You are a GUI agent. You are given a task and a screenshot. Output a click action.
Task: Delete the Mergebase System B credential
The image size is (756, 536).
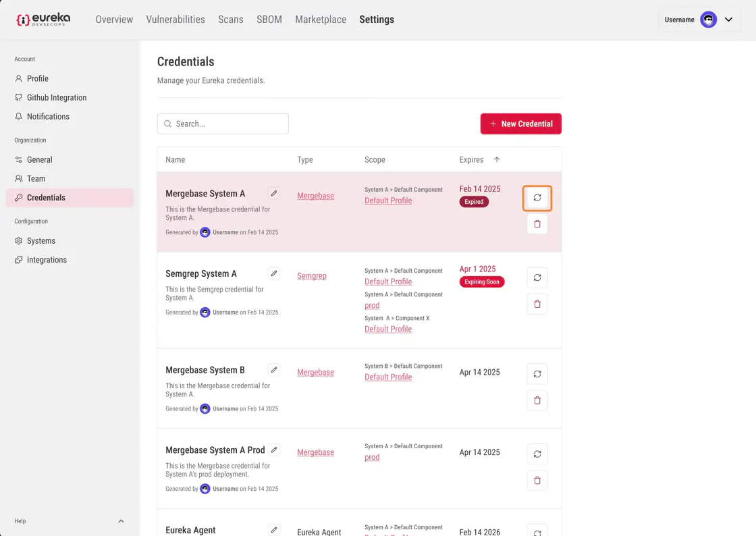537,400
